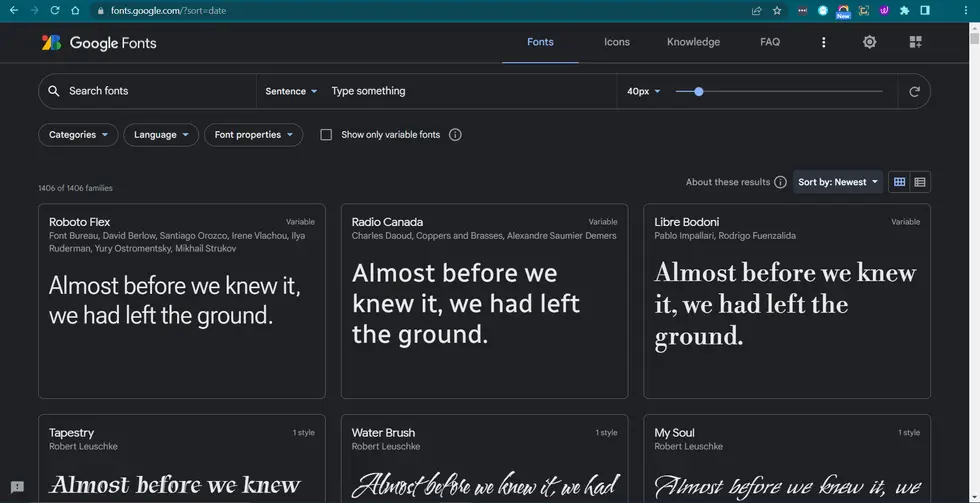
Task: Enable Show only variable fonts checkbox
Action: [x=326, y=134]
